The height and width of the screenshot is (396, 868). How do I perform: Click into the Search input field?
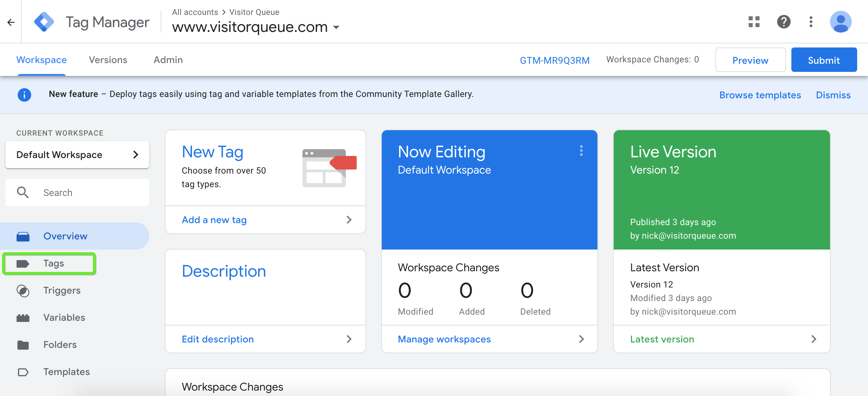pyautogui.click(x=77, y=193)
